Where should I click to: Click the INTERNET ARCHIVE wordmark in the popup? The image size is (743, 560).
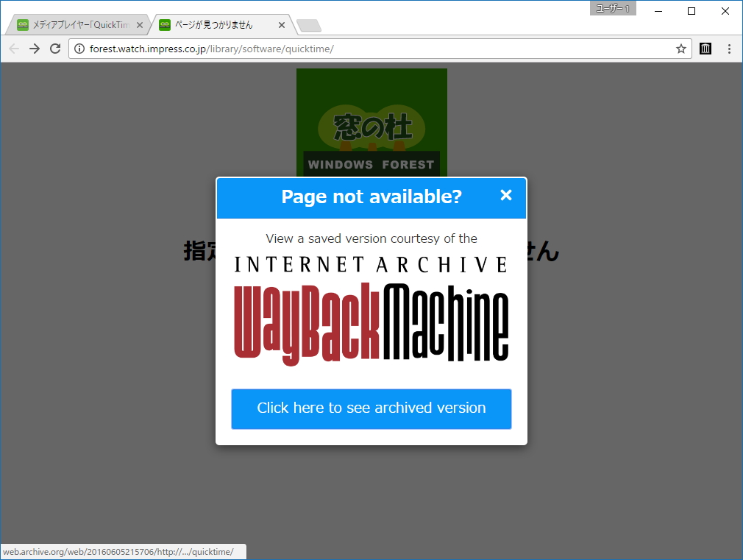click(371, 264)
